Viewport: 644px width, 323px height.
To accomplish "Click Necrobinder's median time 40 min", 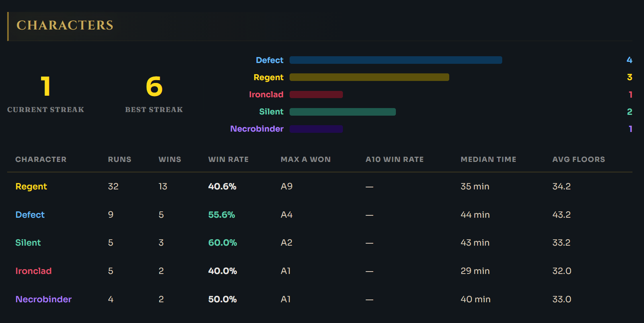I will click(476, 299).
